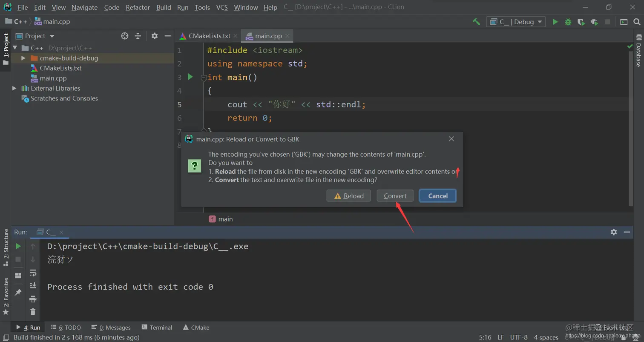Screen dimensions: 644x342
Task: Run the program with the green toolbar arrow
Action: 555,22
